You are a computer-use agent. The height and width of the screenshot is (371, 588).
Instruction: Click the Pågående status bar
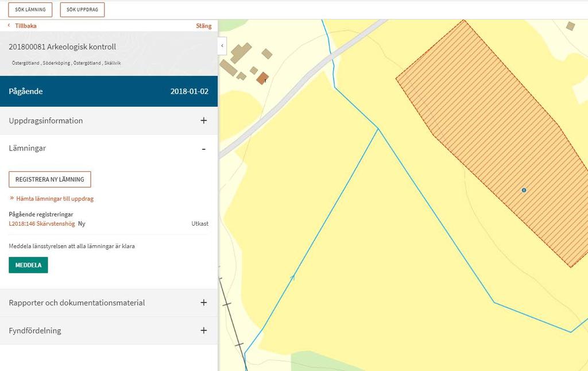tap(109, 91)
